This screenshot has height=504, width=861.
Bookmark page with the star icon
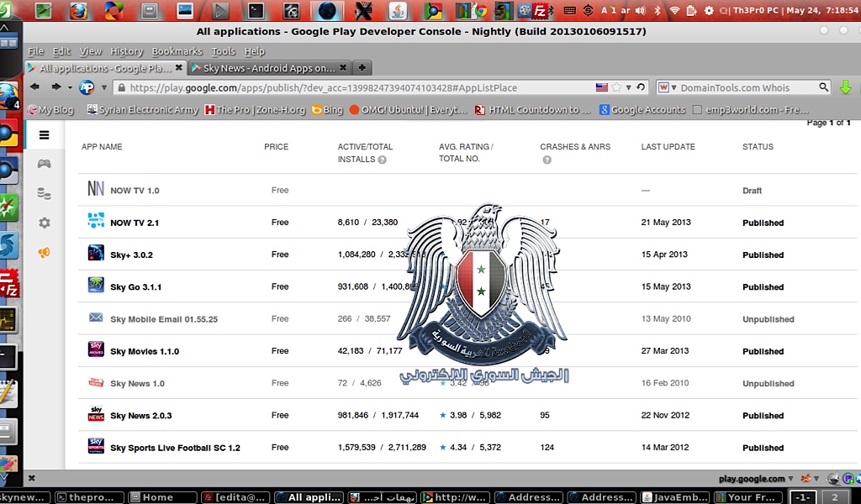[616, 87]
